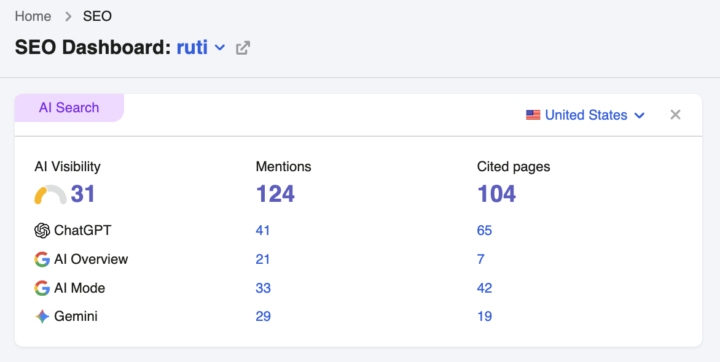Open ChatGPT mentions count 41
Screen dimensions: 720x362
(x=263, y=230)
